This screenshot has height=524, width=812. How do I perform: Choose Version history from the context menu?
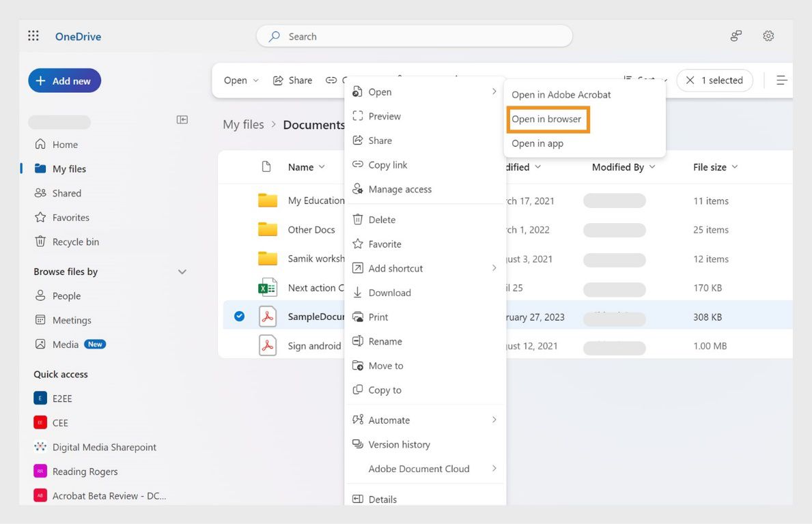point(400,444)
